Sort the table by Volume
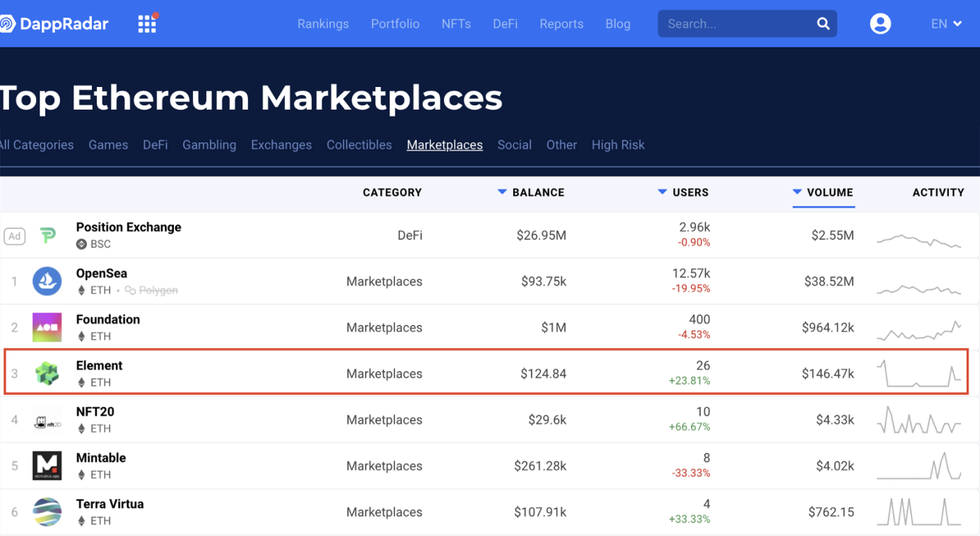This screenshot has height=536, width=980. (x=823, y=192)
